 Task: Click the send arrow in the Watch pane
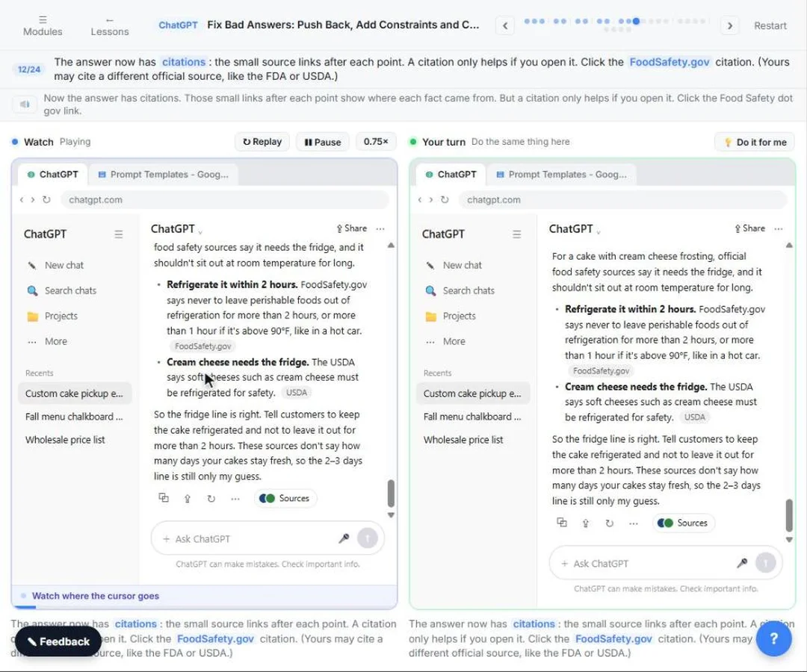point(368,538)
